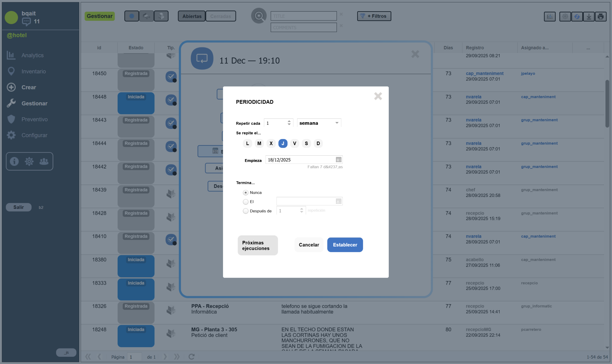Click the refresh icon in pagination bar
This screenshot has width=612, height=364.
[191, 357]
